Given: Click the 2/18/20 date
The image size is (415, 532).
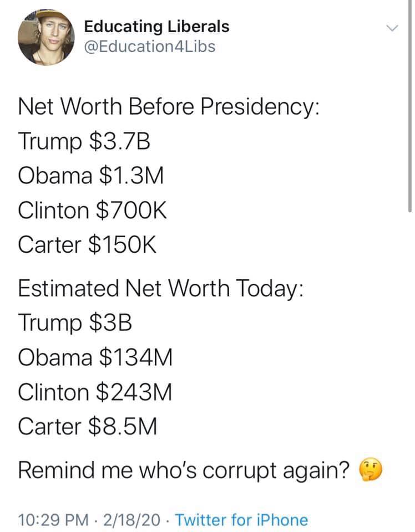Looking at the screenshot, I should point(131,520).
